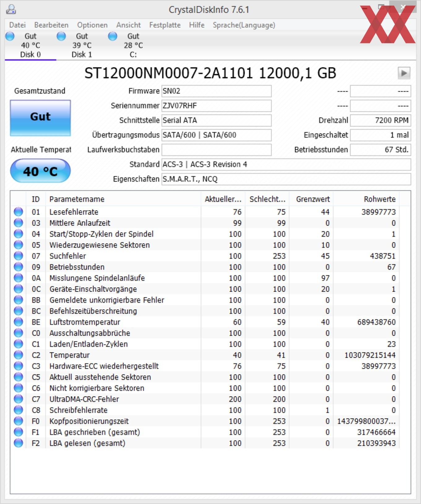Click status orb of Luftstromtemperatur row
This screenshot has width=421, height=504.
(19, 322)
